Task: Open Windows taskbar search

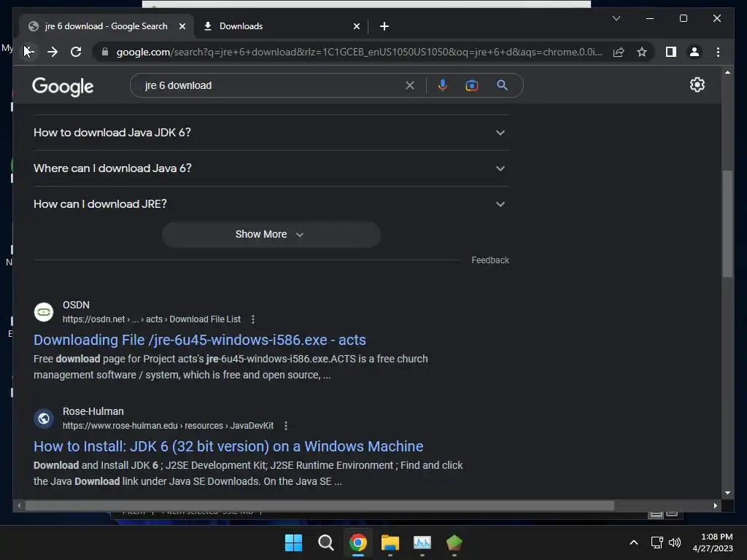Action: point(326,542)
